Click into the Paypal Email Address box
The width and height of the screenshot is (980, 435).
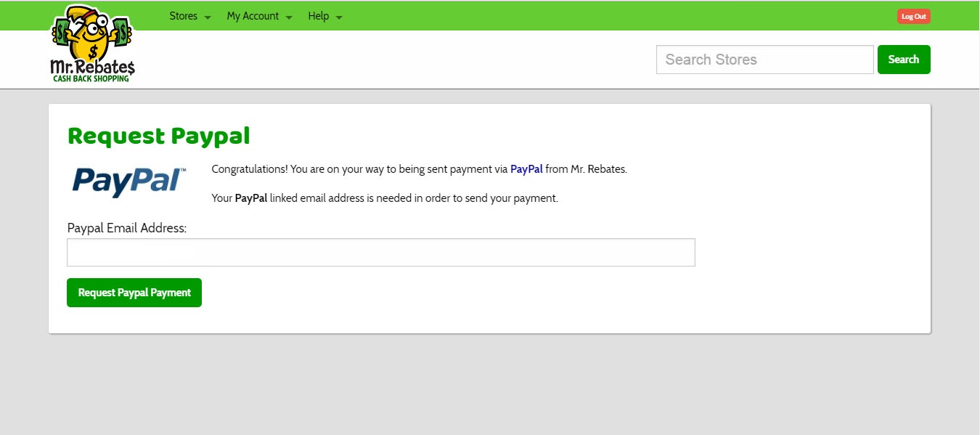click(x=380, y=253)
